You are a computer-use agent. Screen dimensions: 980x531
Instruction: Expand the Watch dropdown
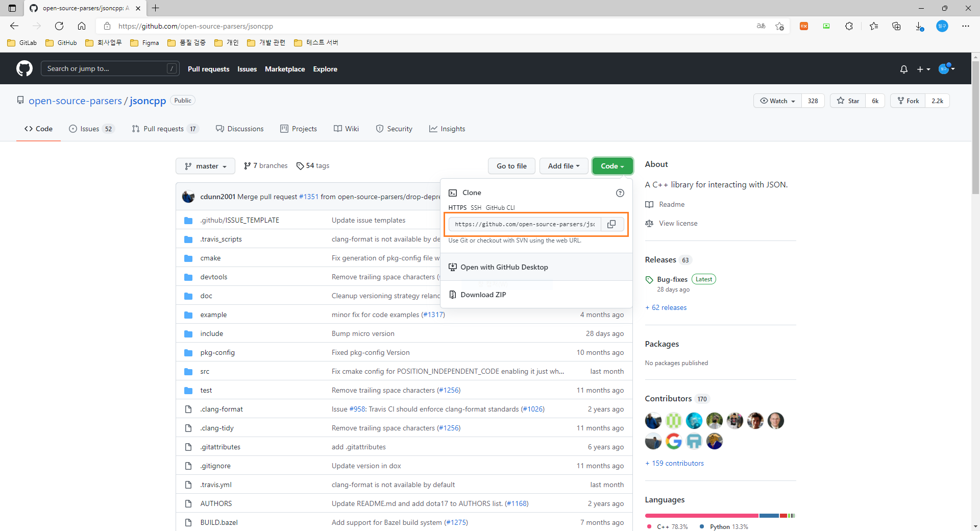pyautogui.click(x=777, y=101)
